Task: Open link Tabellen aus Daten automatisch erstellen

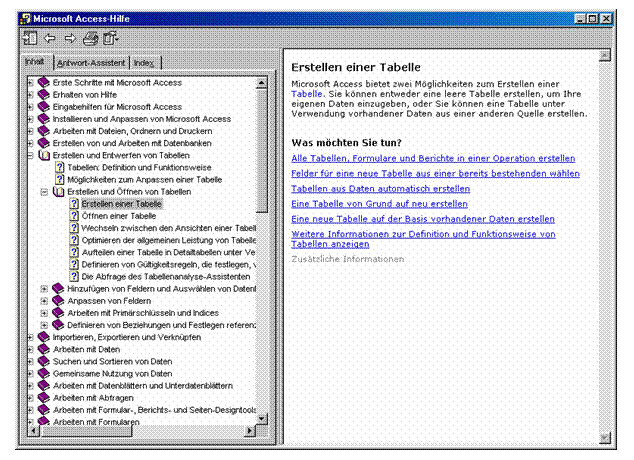Action: pos(380,189)
